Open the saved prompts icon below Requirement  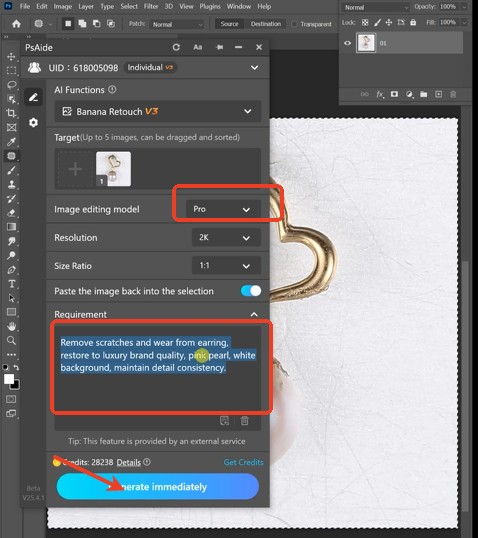point(224,421)
